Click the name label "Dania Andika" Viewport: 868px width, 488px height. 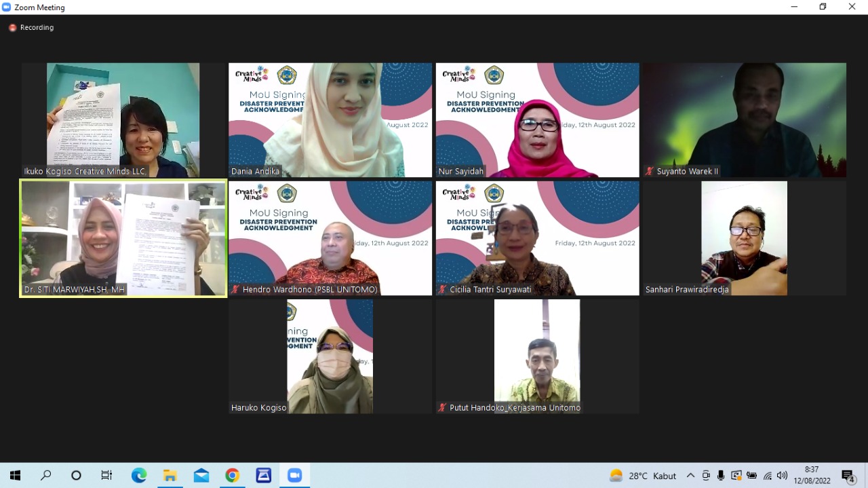(256, 172)
